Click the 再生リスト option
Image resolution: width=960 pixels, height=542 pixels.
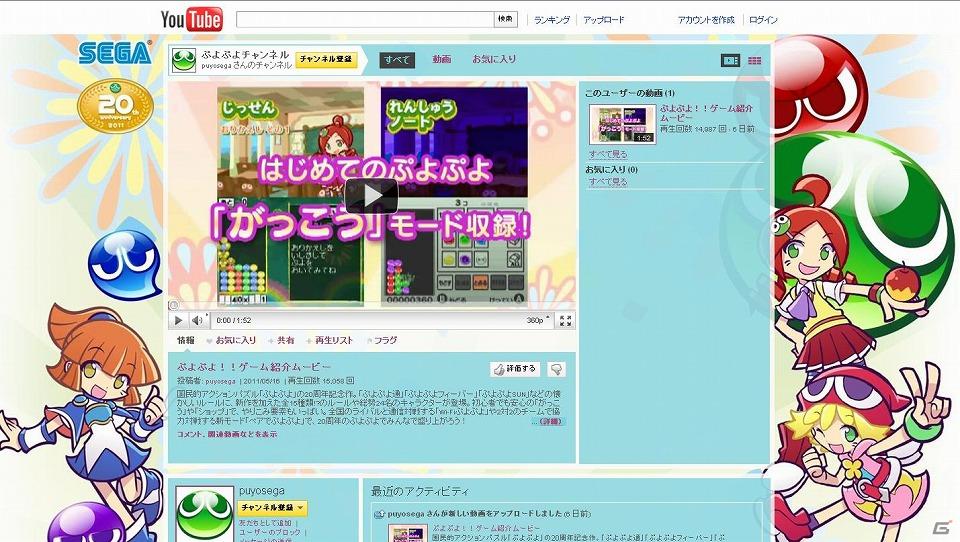(x=331, y=340)
